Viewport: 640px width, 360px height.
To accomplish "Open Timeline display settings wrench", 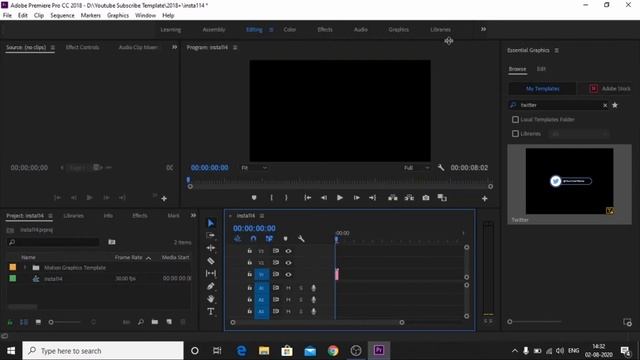I will pos(301,238).
